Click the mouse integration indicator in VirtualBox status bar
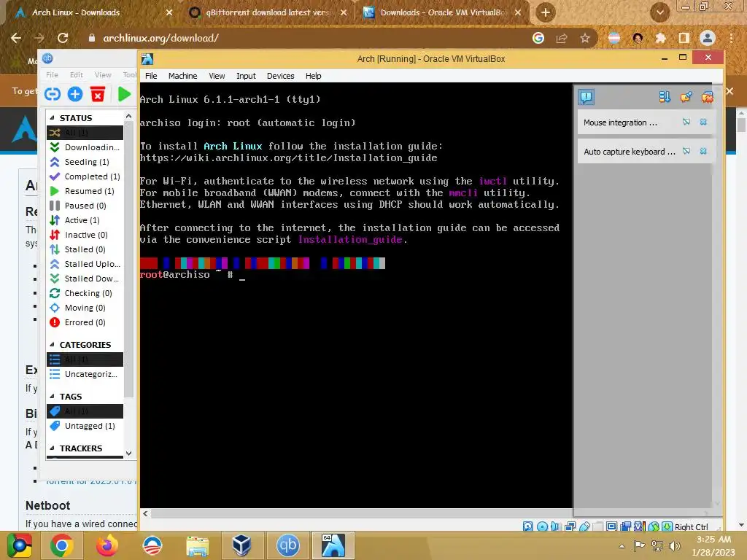Image resolution: width=747 pixels, height=560 pixels. click(654, 526)
